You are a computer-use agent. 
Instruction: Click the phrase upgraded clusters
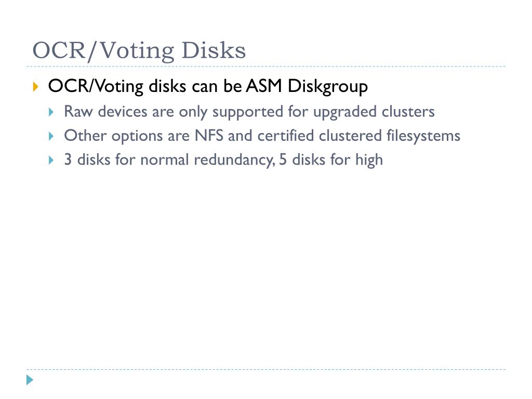click(x=374, y=112)
